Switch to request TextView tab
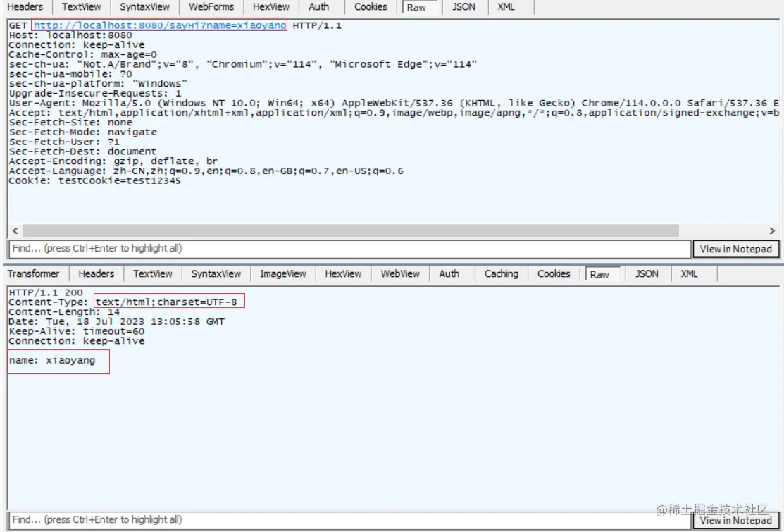 click(81, 7)
